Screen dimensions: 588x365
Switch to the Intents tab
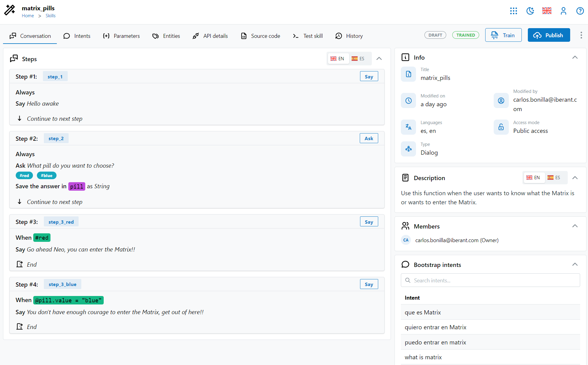pos(77,36)
